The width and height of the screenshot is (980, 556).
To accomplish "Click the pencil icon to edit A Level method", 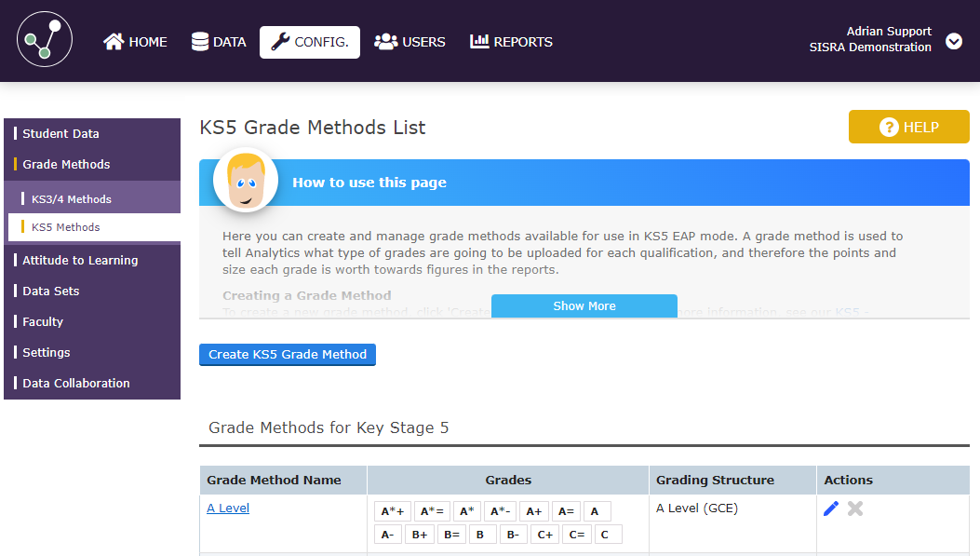I will click(831, 508).
